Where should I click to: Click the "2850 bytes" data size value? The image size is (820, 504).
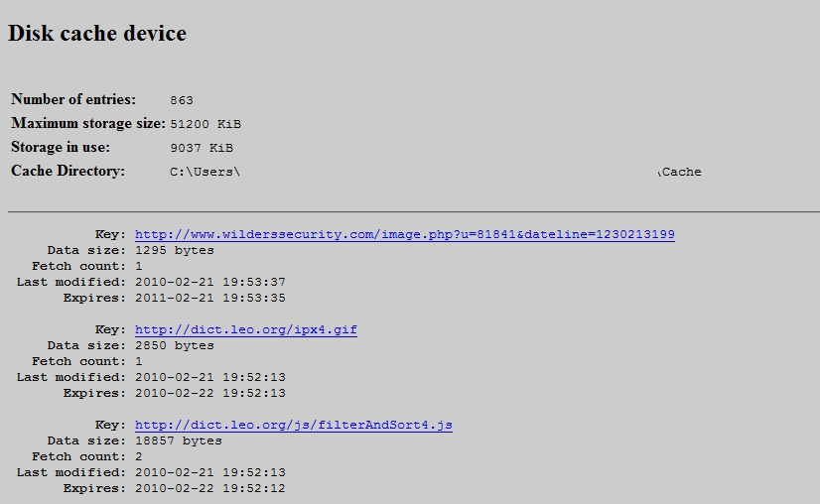tap(174, 345)
